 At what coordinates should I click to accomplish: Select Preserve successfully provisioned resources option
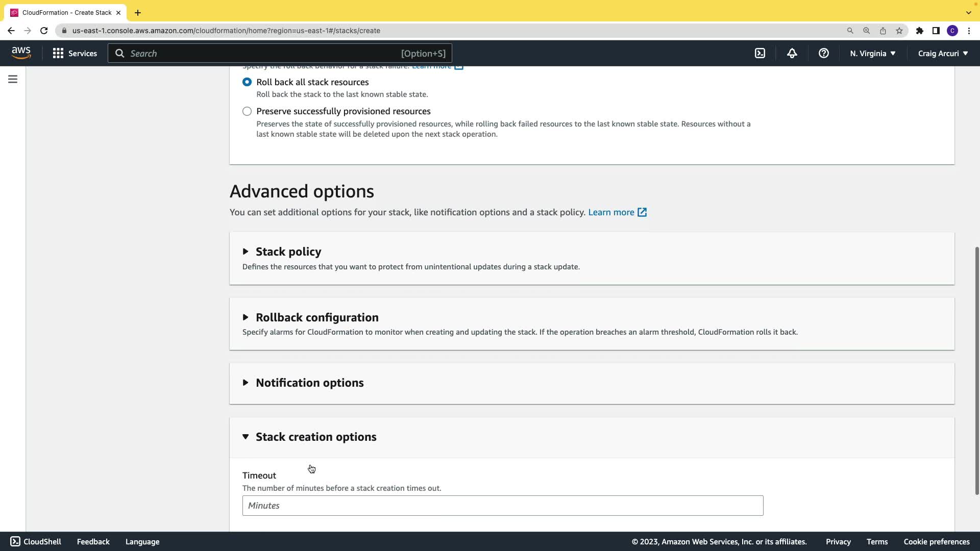click(x=247, y=111)
